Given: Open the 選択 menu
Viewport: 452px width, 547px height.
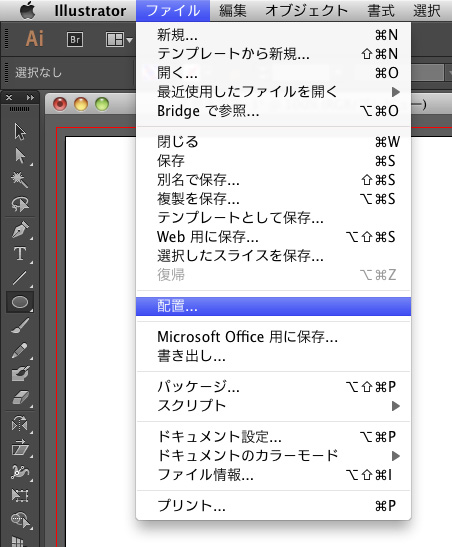Looking at the screenshot, I should (427, 11).
